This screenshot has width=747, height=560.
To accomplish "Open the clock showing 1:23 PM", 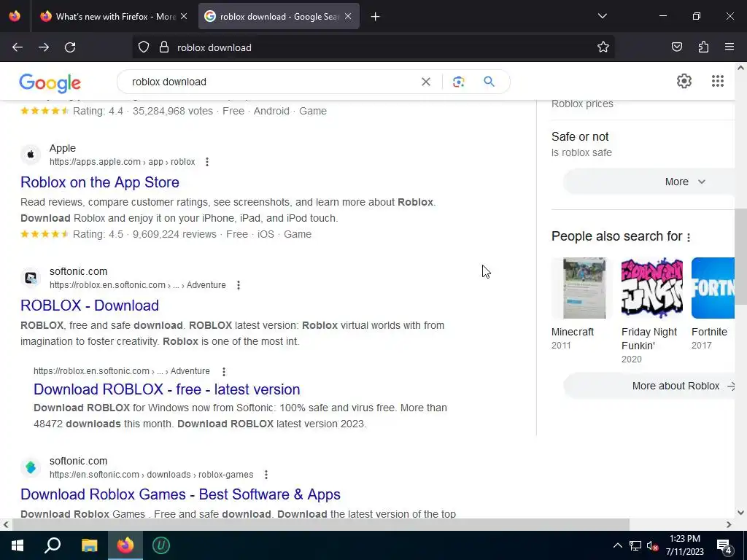I will [684, 545].
